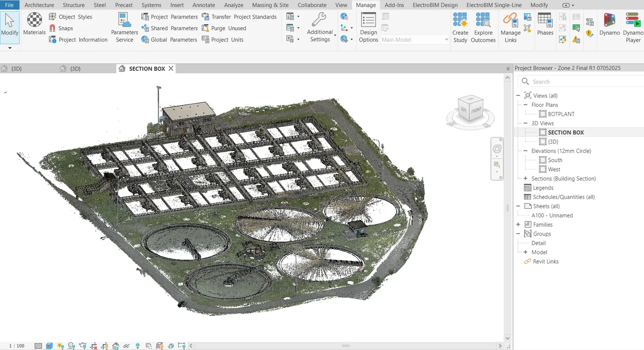Open Dynamo Player

click(633, 27)
